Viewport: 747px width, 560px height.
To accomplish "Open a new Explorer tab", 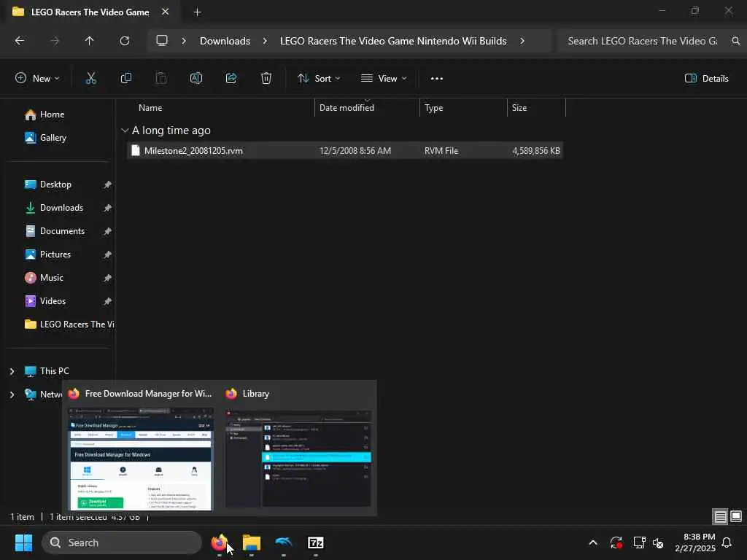I will 197,12.
